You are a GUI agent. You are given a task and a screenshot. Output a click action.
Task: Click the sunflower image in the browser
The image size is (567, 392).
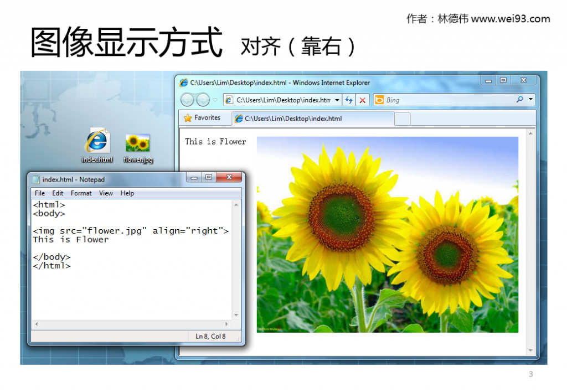[x=387, y=234]
